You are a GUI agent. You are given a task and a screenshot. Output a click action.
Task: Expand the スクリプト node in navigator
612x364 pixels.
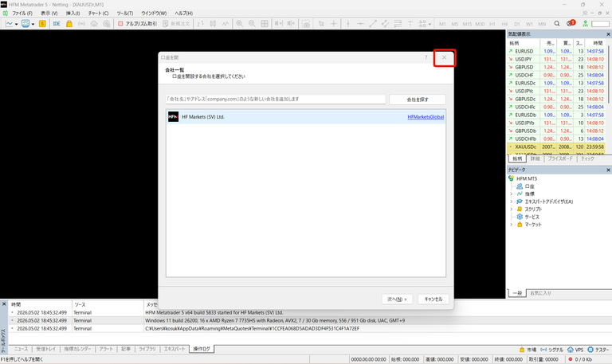(512, 209)
